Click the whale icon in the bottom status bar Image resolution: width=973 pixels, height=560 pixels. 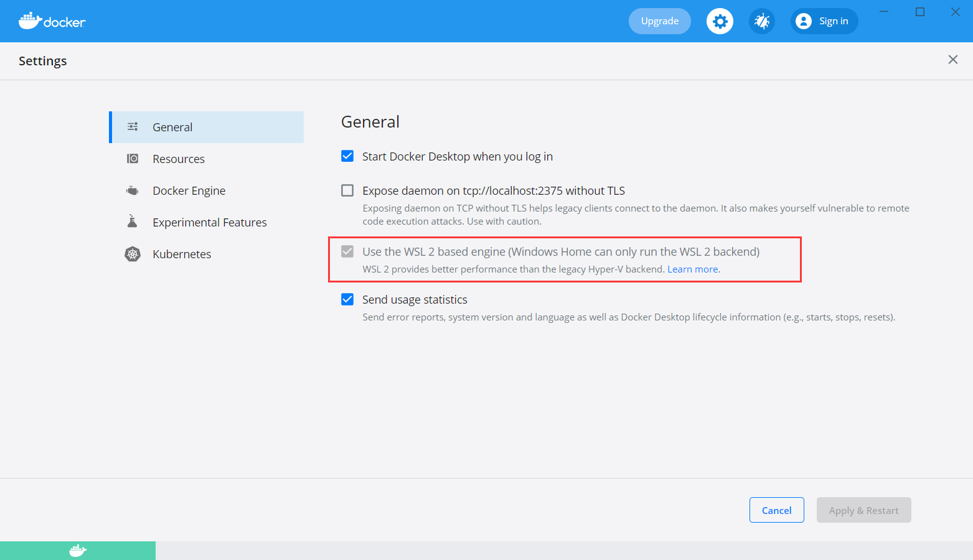pyautogui.click(x=77, y=549)
